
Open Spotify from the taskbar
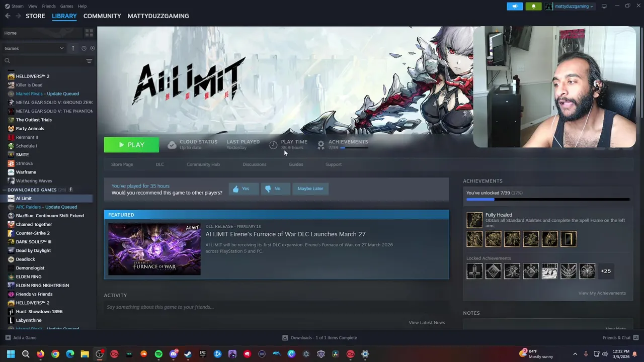158,354
